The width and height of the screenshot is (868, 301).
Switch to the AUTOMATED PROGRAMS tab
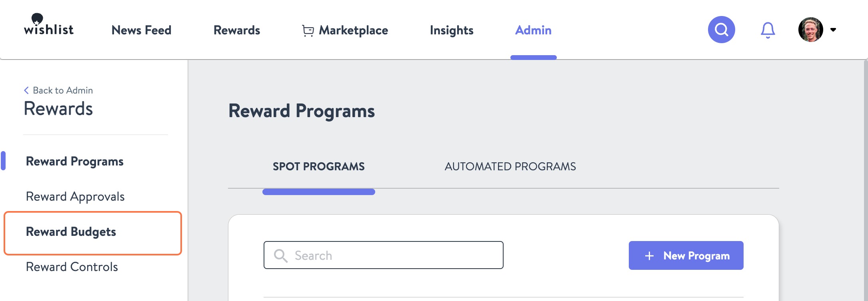tap(510, 167)
